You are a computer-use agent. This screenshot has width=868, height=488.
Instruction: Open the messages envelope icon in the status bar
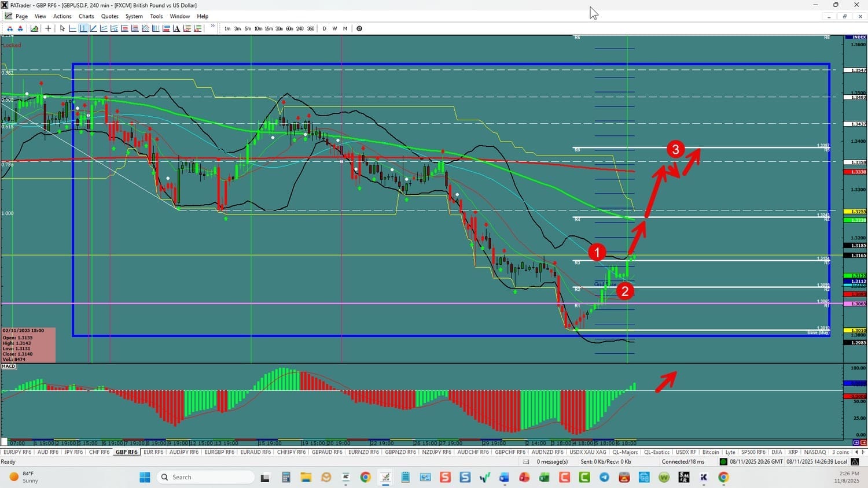tap(526, 461)
